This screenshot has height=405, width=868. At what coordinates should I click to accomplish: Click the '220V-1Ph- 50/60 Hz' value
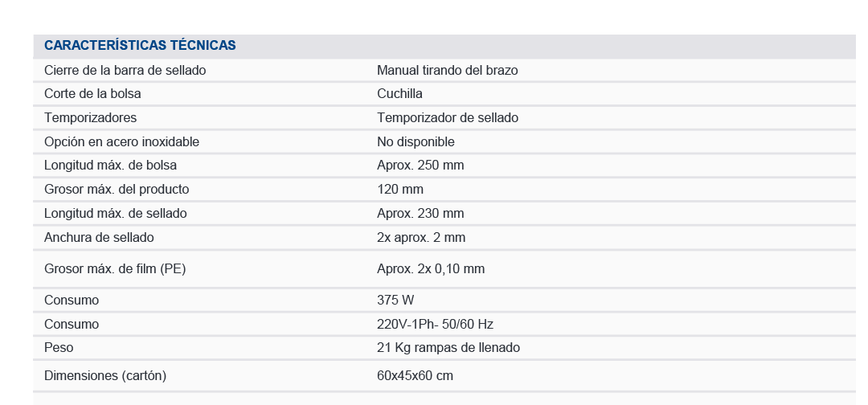[x=435, y=325]
